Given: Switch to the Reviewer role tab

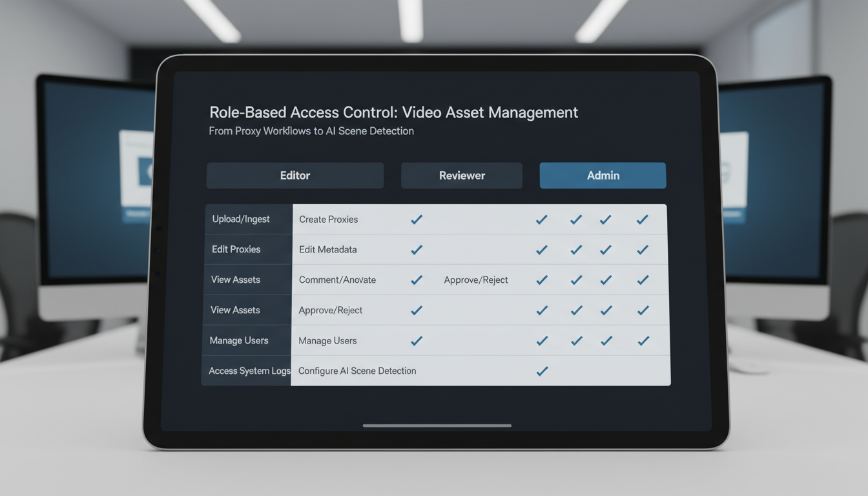Looking at the screenshot, I should tap(461, 175).
